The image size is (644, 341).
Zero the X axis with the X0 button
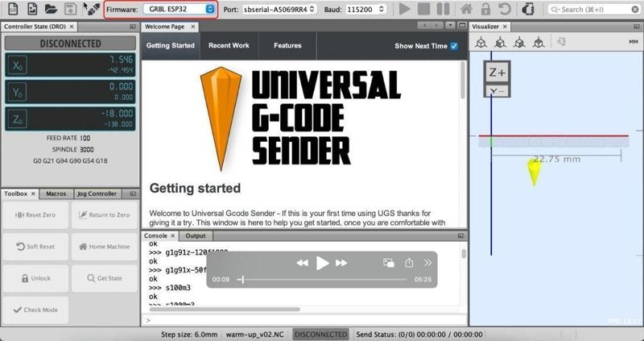point(17,65)
